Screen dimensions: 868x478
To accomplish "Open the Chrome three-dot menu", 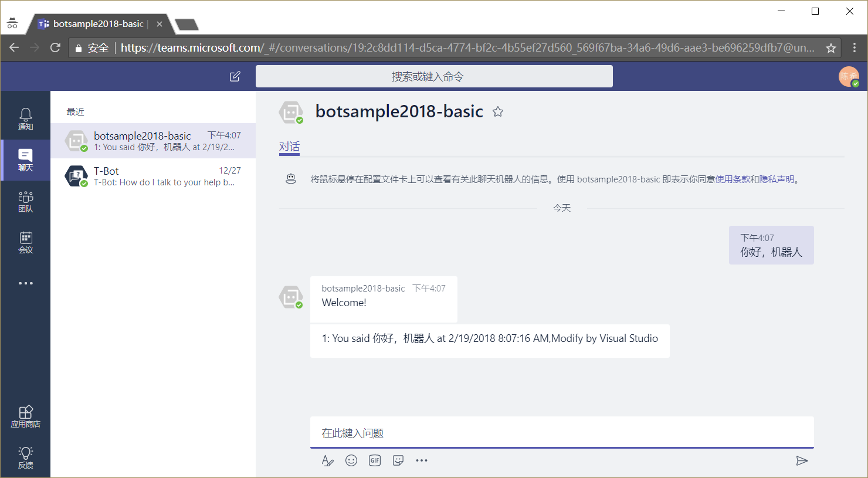I will tap(855, 48).
